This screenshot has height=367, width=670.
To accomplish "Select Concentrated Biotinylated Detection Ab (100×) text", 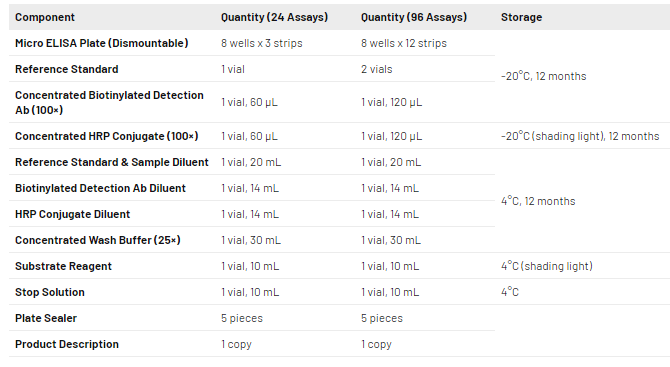I will [109, 103].
